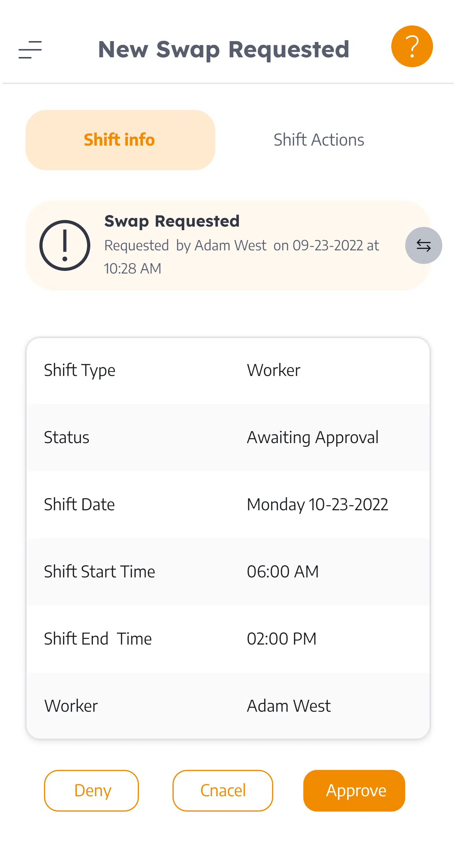Tap the exclamation alert circle icon
This screenshot has width=455, height=868.
pos(65,245)
